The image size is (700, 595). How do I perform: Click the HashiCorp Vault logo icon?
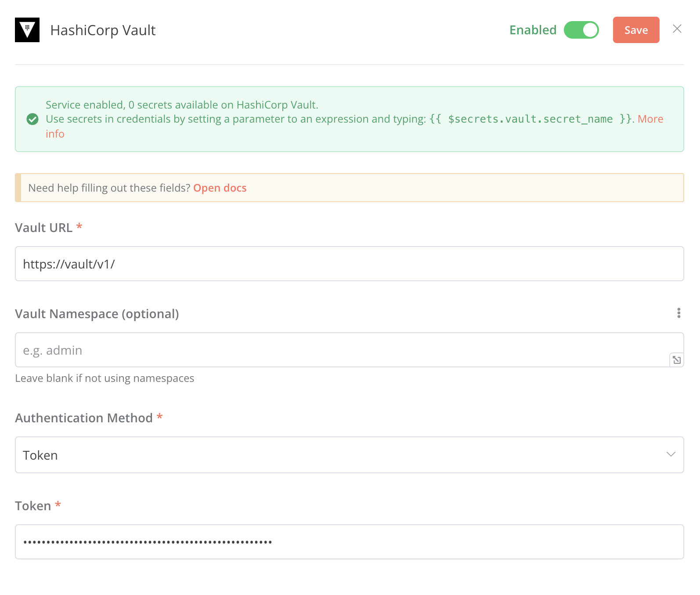[27, 30]
